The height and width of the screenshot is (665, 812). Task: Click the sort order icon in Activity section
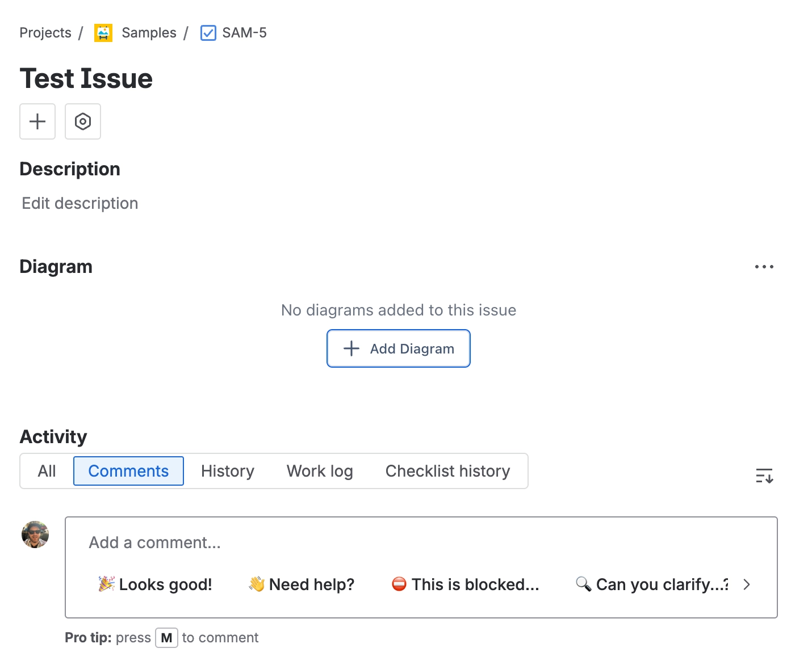pyautogui.click(x=764, y=476)
